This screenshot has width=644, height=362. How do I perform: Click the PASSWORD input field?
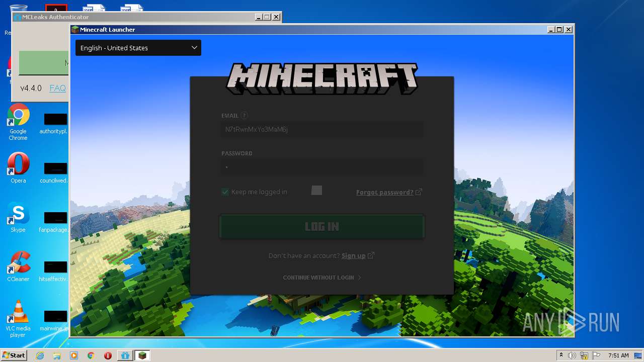click(x=322, y=167)
